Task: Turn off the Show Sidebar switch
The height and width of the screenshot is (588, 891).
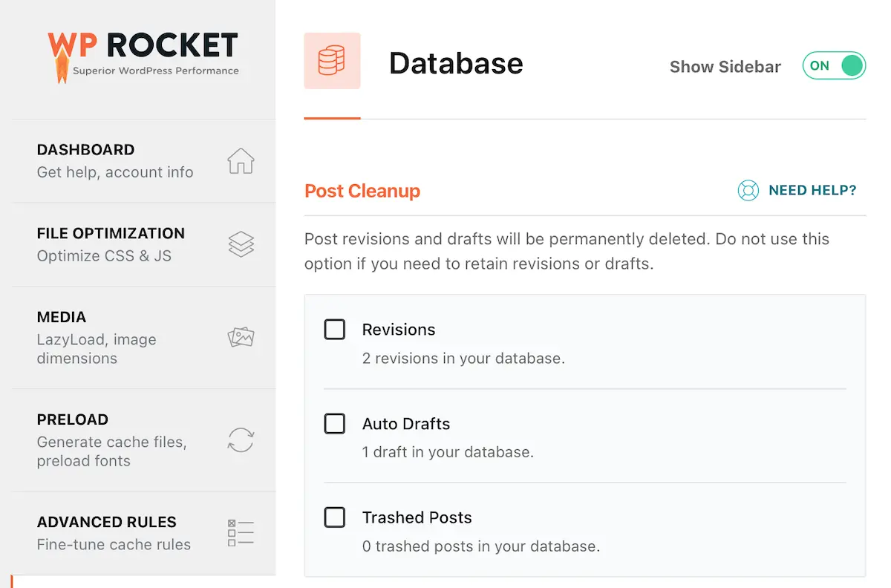Action: 834,65
